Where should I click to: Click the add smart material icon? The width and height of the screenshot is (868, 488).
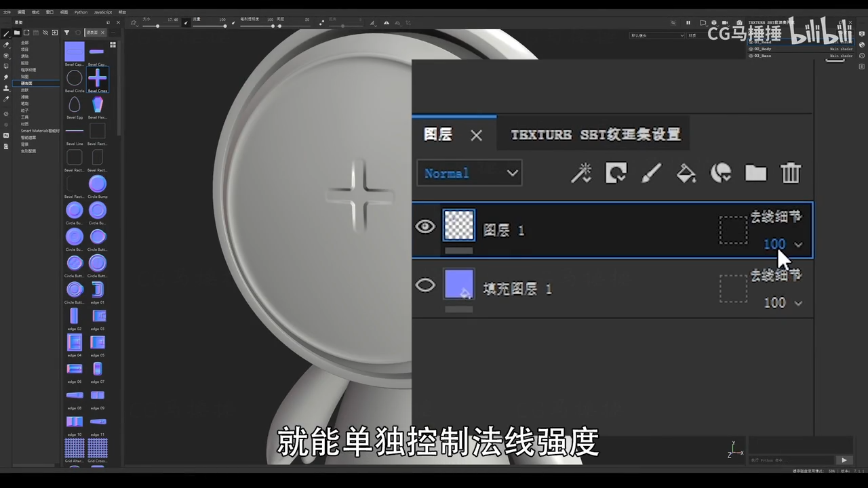pyautogui.click(x=721, y=173)
